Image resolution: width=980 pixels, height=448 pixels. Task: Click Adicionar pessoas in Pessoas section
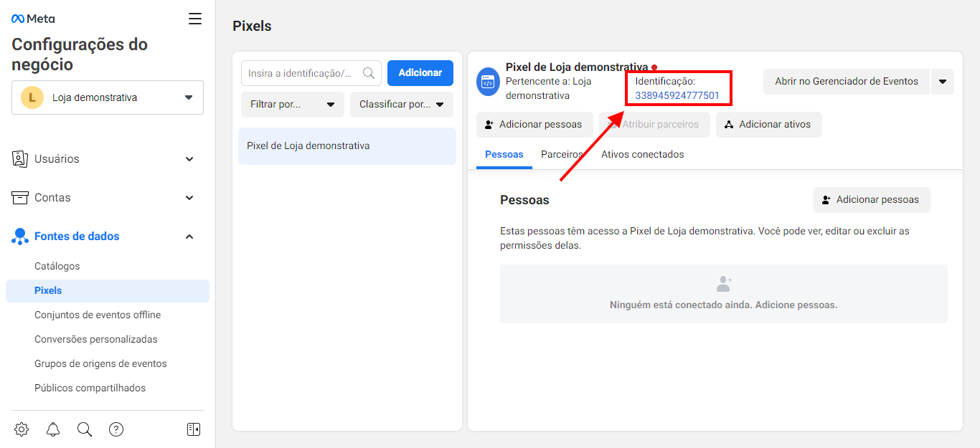pyautogui.click(x=872, y=200)
